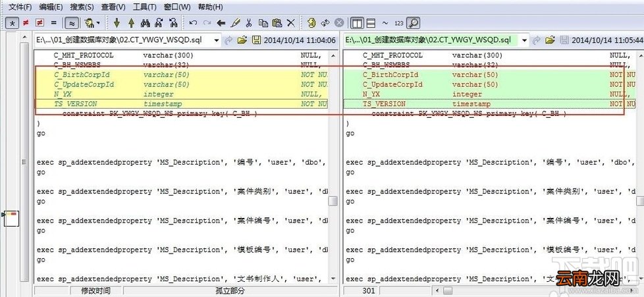Screen dimensions: 644x297
Task: Undo the last edit
Action: point(193,23)
